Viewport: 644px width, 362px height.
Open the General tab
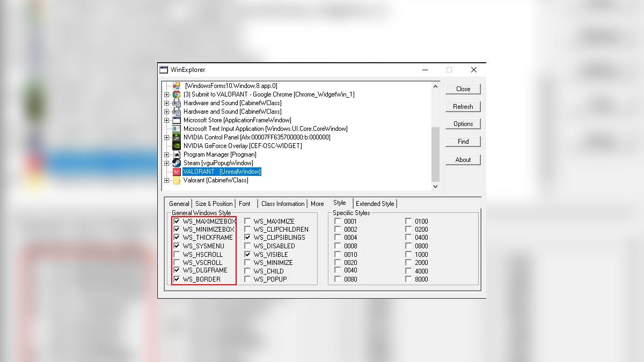pyautogui.click(x=179, y=204)
